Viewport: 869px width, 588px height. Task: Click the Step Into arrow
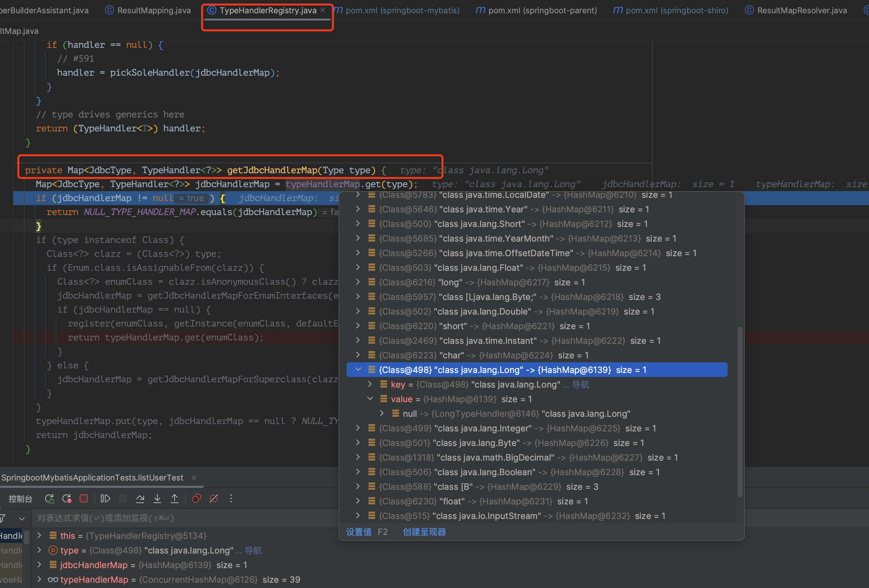(x=157, y=499)
